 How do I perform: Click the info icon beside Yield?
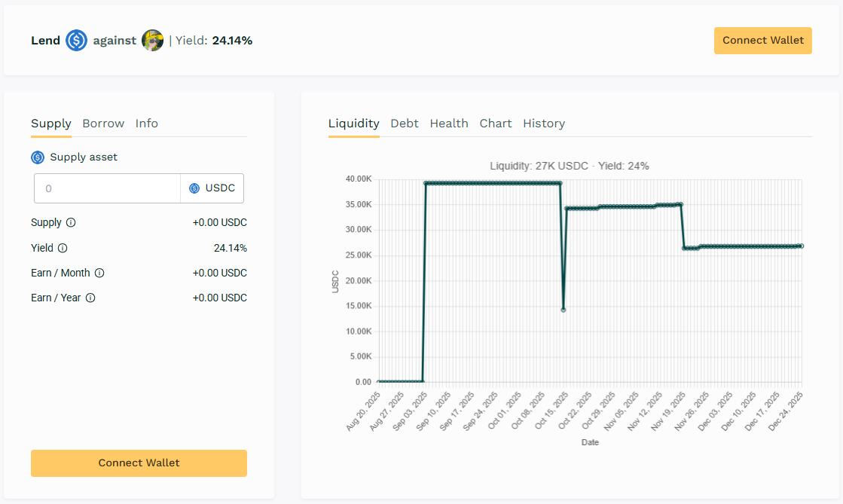pyautogui.click(x=63, y=248)
